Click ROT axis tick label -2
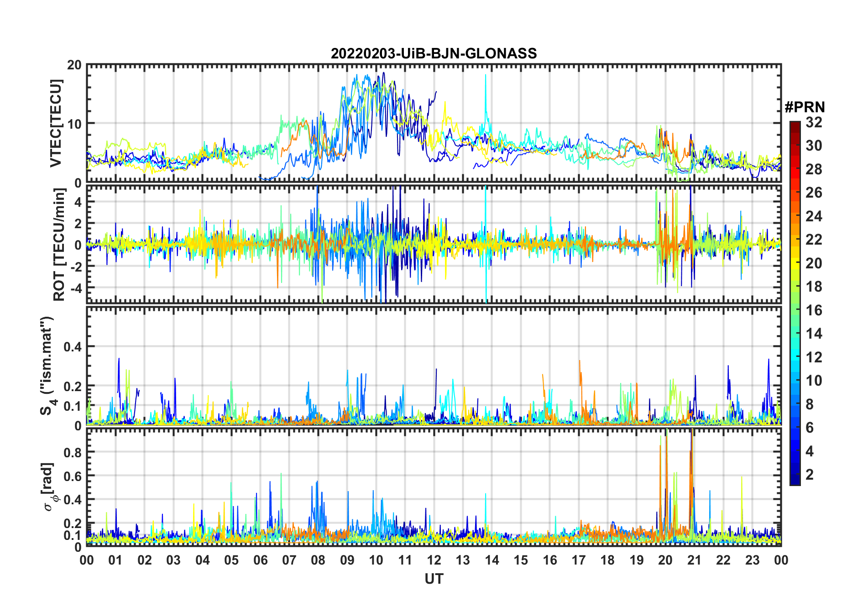Viewport: 868px width, 607px height. click(75, 267)
